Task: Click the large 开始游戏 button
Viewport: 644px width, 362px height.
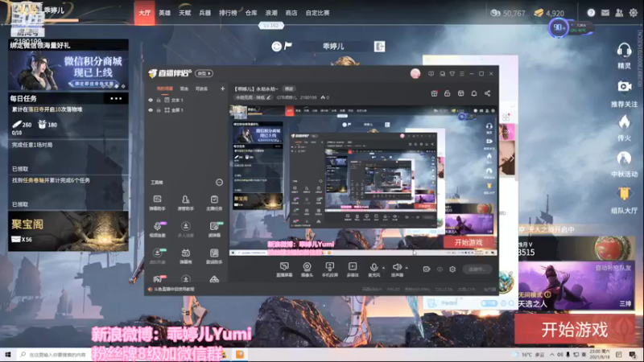Action: 574,330
